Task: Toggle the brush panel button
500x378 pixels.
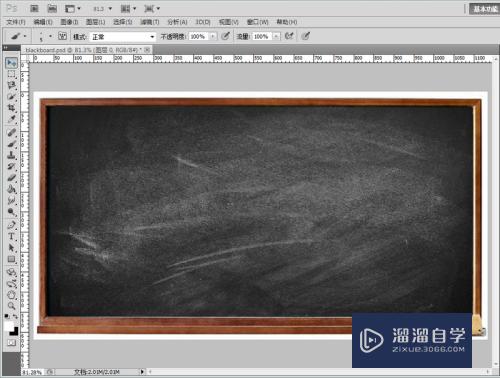Action: point(62,36)
